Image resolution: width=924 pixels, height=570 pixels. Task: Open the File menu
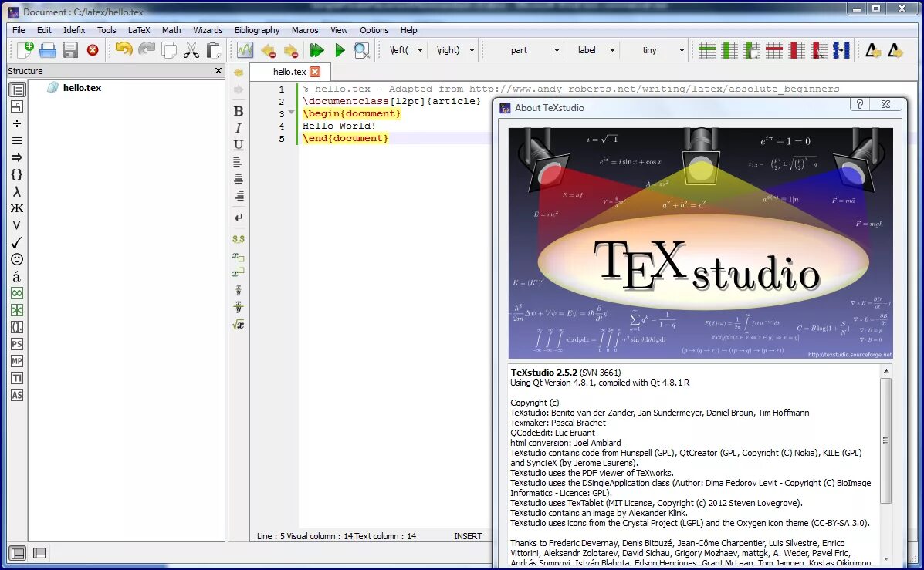(19, 30)
